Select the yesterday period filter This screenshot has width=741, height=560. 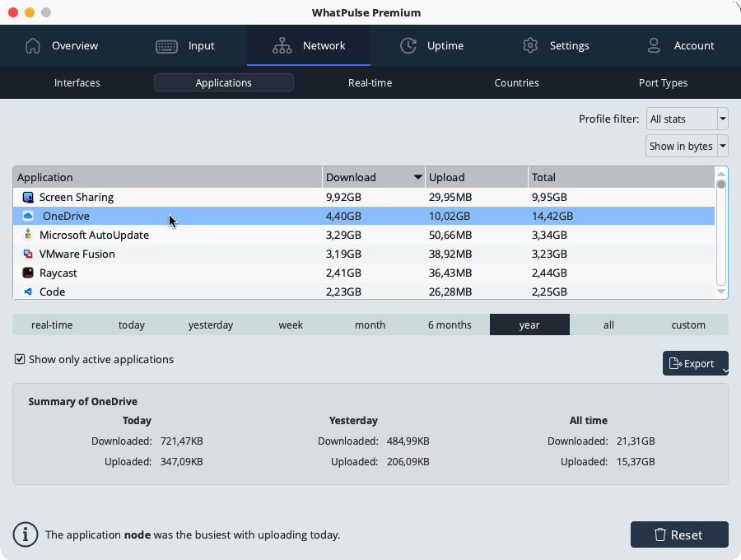point(211,324)
